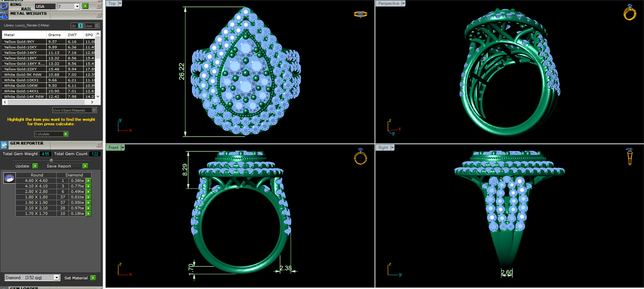The image size is (644, 289).
Task: Click green arrow next to Update
Action: pos(35,166)
